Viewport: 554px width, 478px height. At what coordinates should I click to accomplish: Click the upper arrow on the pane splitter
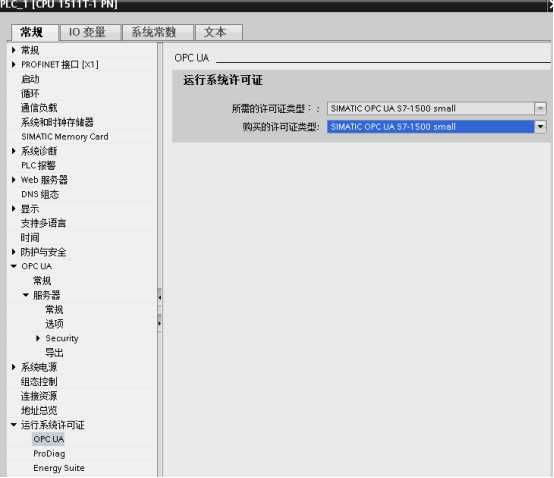[x=160, y=298]
